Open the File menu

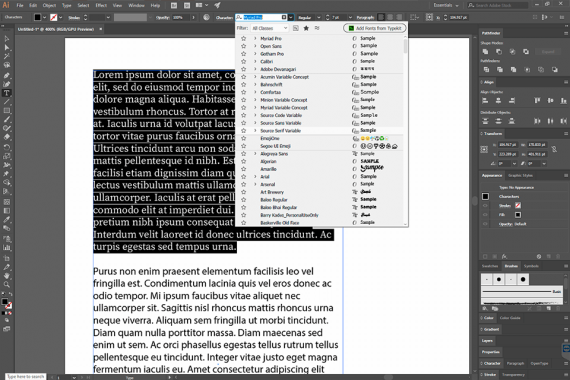20,5
